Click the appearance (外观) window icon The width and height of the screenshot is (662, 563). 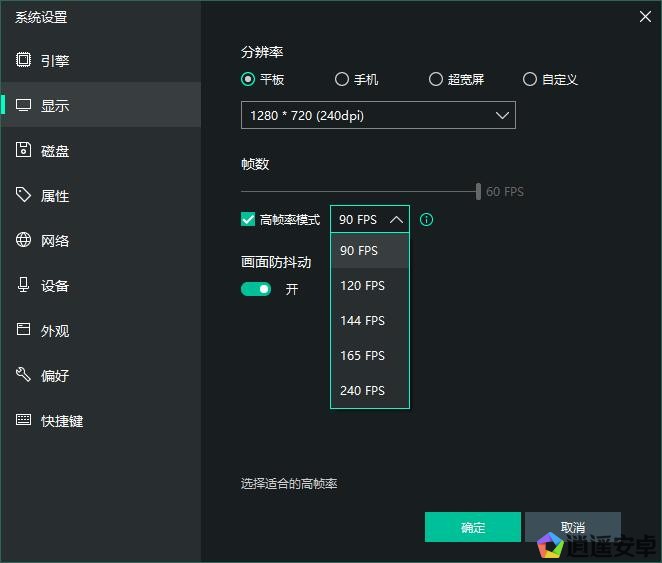pos(23,330)
